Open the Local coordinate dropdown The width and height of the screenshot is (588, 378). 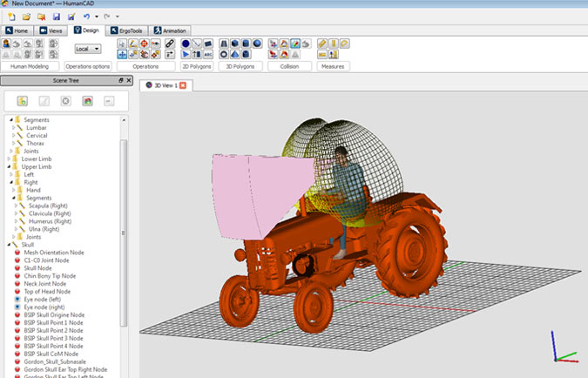pos(87,50)
